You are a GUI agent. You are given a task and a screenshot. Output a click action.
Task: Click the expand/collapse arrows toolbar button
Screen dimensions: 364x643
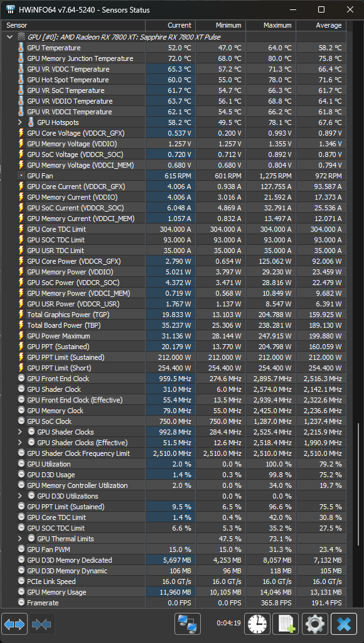pyautogui.click(x=15, y=624)
